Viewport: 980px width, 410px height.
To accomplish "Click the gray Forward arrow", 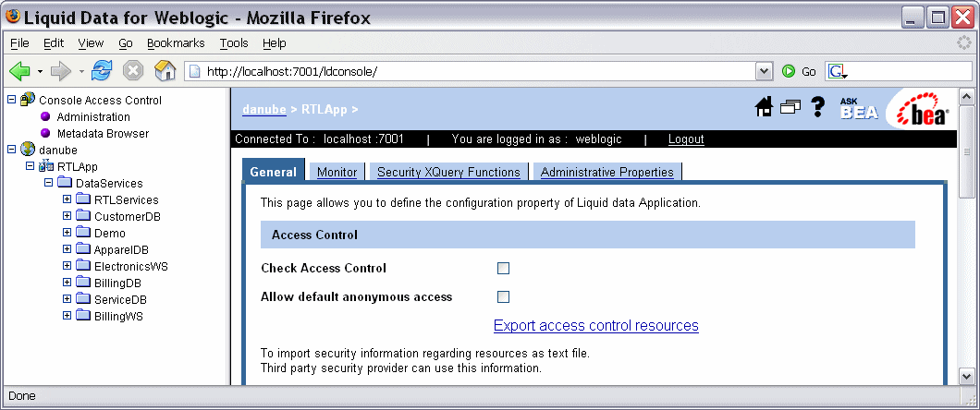I will [61, 70].
